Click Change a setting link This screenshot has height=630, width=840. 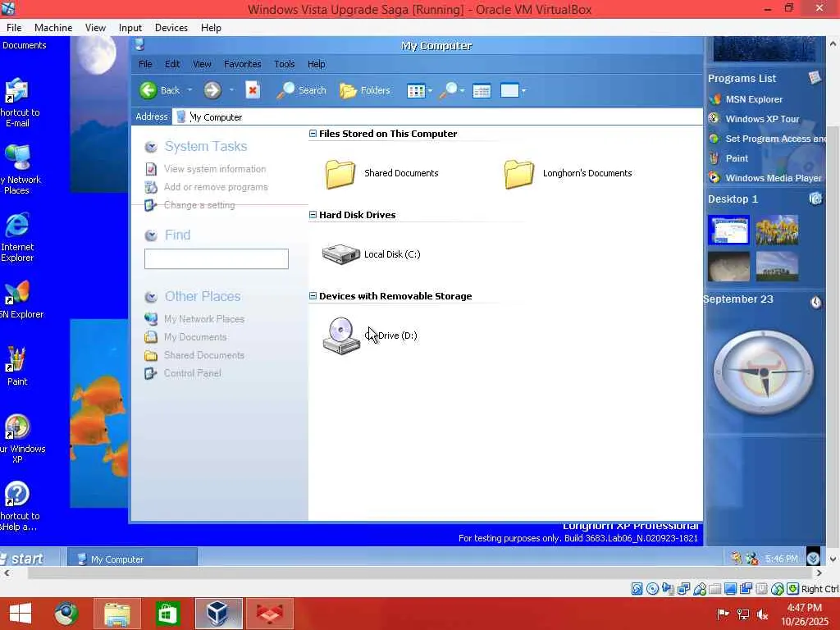coord(199,205)
